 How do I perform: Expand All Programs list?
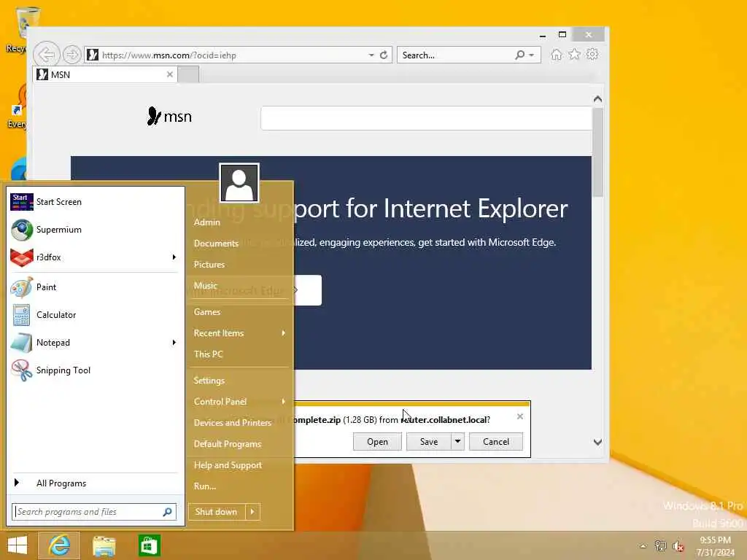[x=94, y=483]
